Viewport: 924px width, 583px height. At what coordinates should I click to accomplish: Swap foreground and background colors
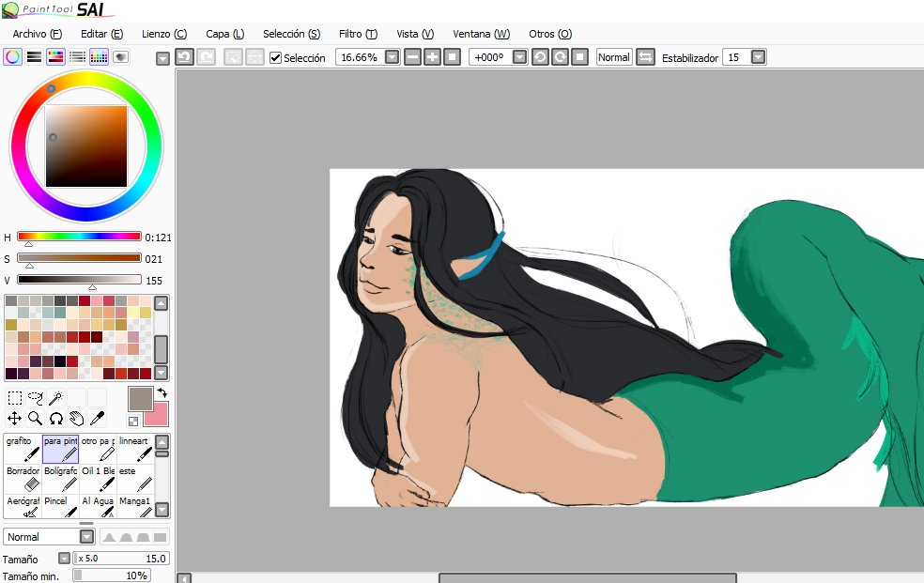[162, 393]
